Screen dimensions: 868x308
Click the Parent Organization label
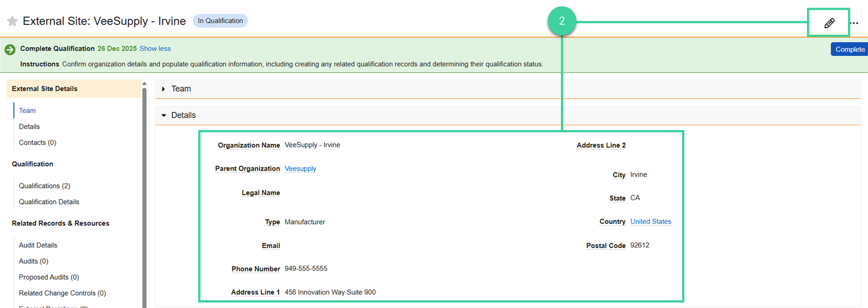click(x=247, y=168)
